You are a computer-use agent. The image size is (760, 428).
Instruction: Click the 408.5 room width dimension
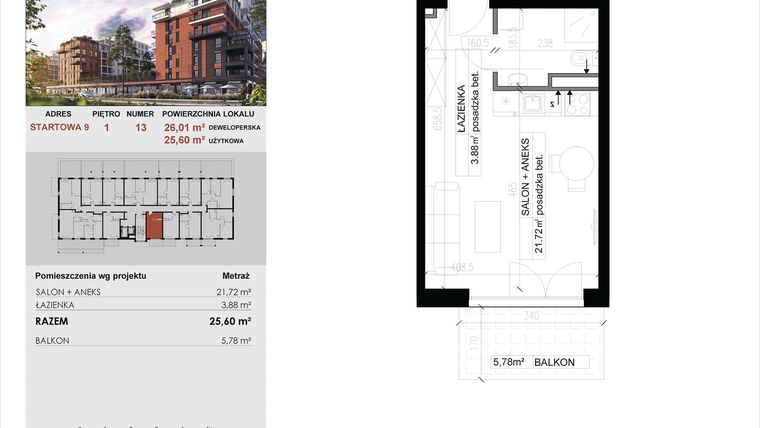462,267
